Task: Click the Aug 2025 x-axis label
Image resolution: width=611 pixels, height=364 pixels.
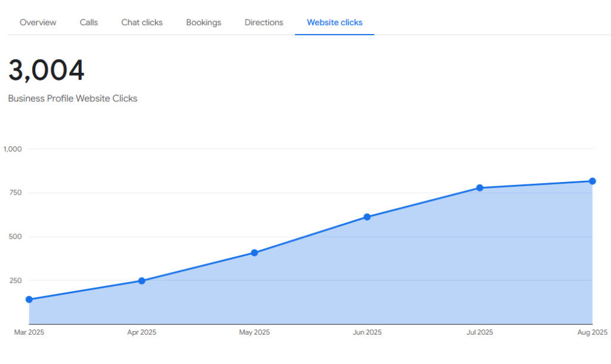Action: [x=593, y=332]
